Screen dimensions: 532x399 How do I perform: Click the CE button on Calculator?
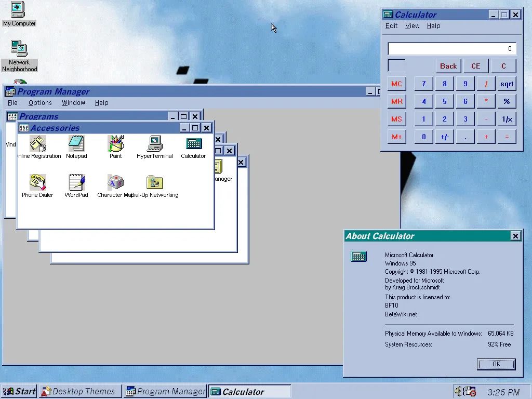pyautogui.click(x=476, y=66)
